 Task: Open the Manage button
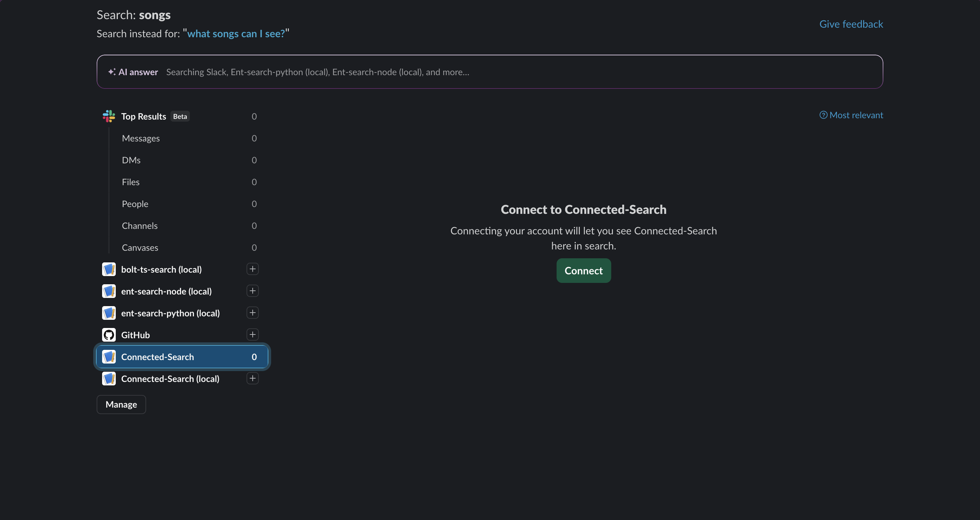tap(121, 404)
